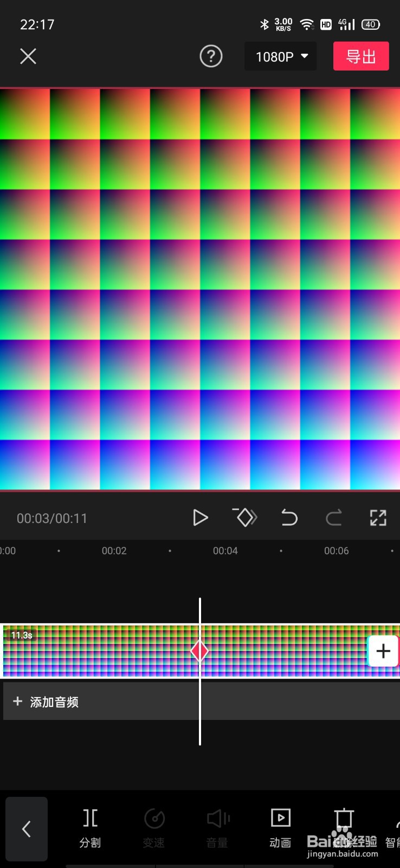The height and width of the screenshot is (868, 400).
Task: Tap the 删除 delete tool
Action: [344, 828]
